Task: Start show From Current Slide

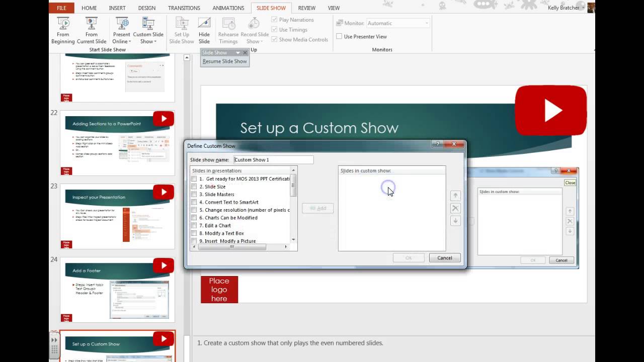Action: coord(92,31)
